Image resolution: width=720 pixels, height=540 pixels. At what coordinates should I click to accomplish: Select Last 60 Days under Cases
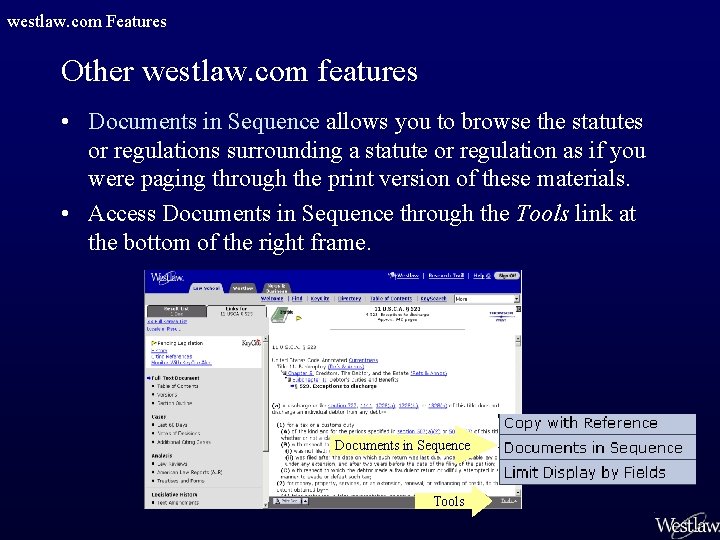[172, 425]
